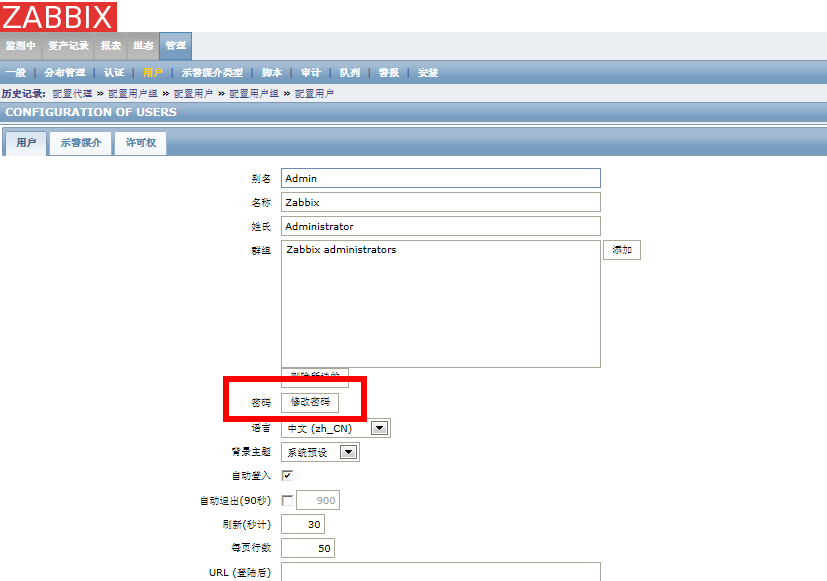Open the 背景主题 dropdown 系统预设

pos(320,452)
